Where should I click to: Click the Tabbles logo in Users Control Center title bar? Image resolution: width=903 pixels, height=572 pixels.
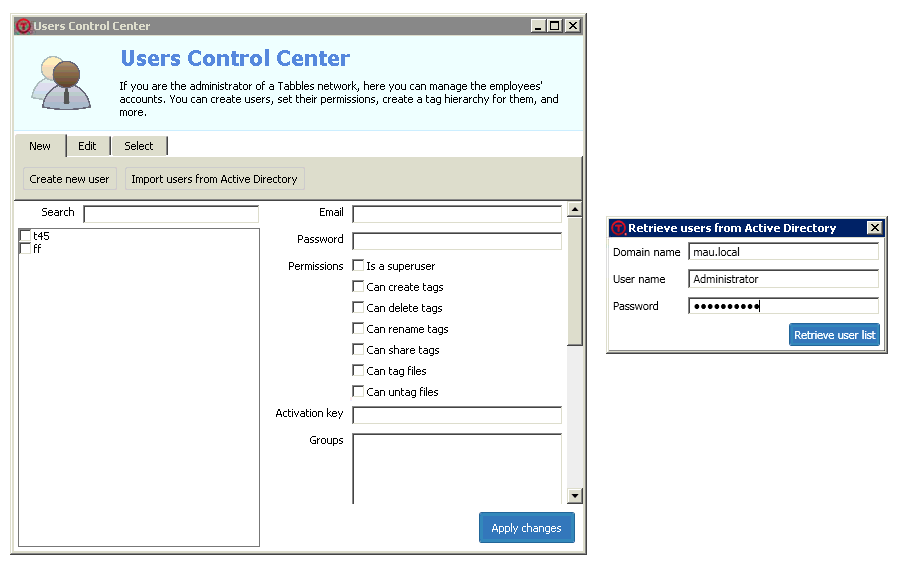[x=23, y=26]
